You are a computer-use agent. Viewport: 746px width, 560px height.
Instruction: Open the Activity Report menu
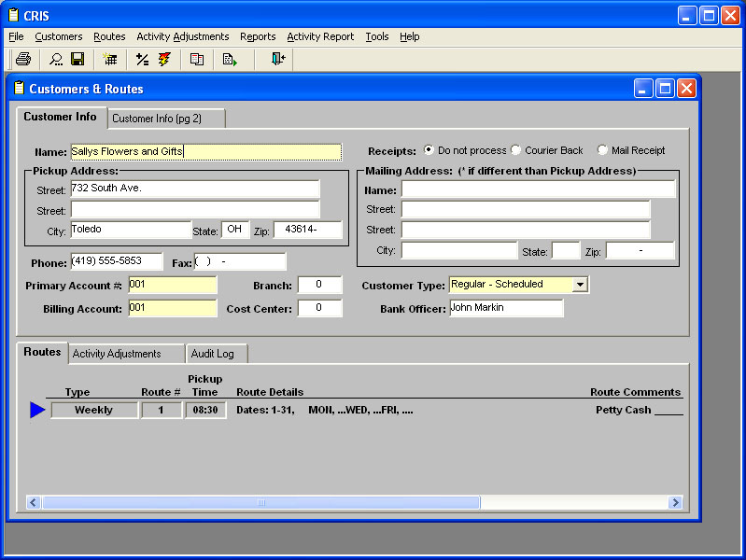coord(320,36)
